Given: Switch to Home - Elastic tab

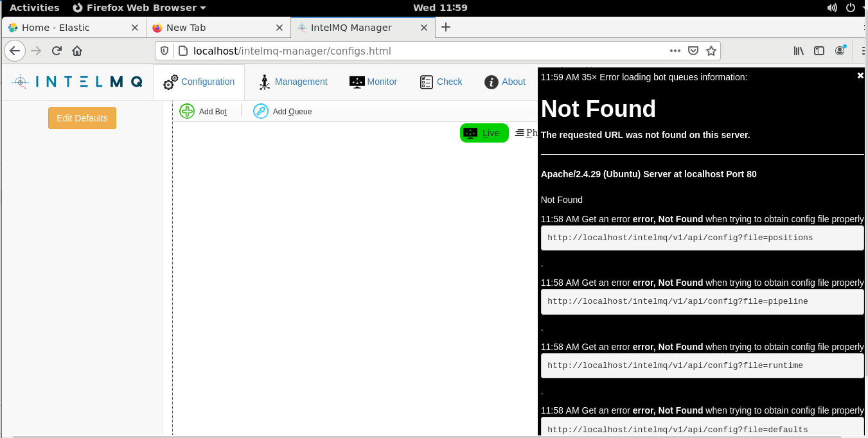Looking at the screenshot, I should tap(64, 28).
